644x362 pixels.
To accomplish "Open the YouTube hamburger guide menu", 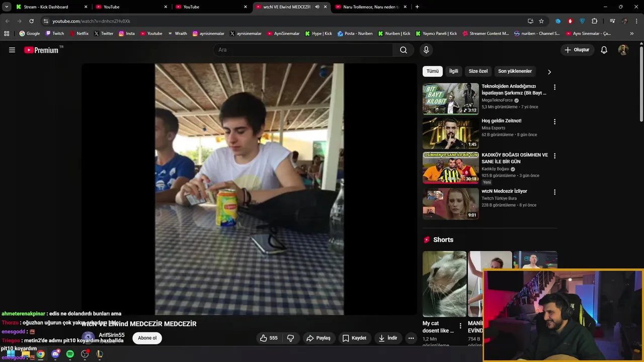I will 12,50.
